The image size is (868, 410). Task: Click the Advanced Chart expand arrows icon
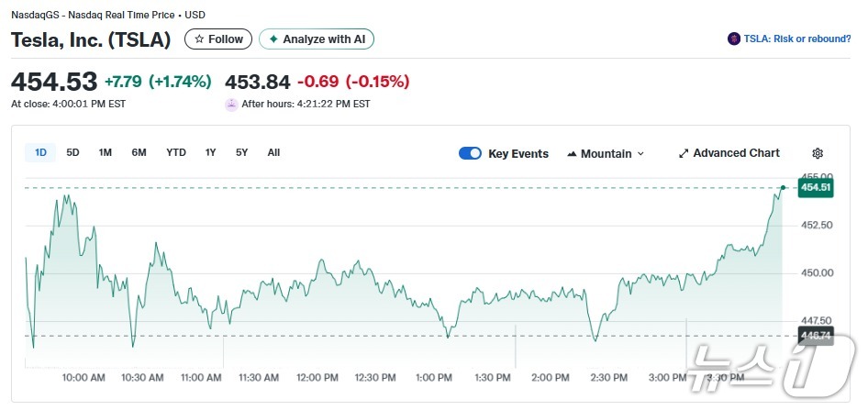(684, 153)
